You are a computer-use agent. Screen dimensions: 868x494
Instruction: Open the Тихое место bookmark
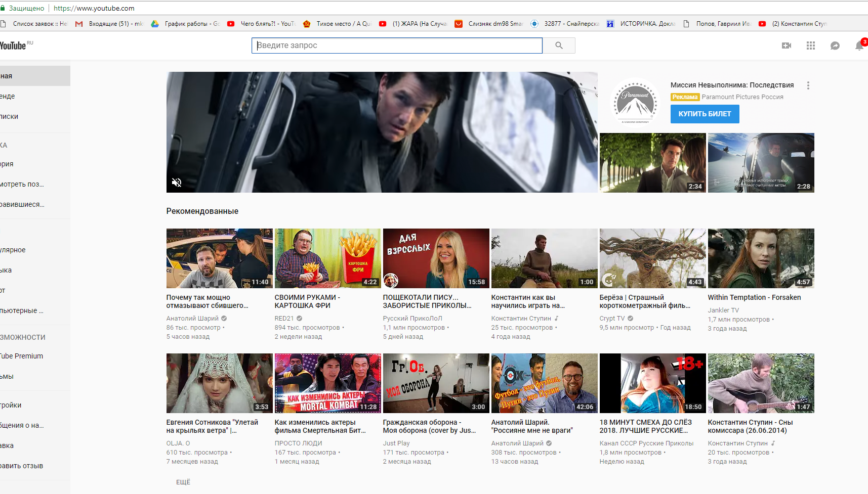pos(338,24)
